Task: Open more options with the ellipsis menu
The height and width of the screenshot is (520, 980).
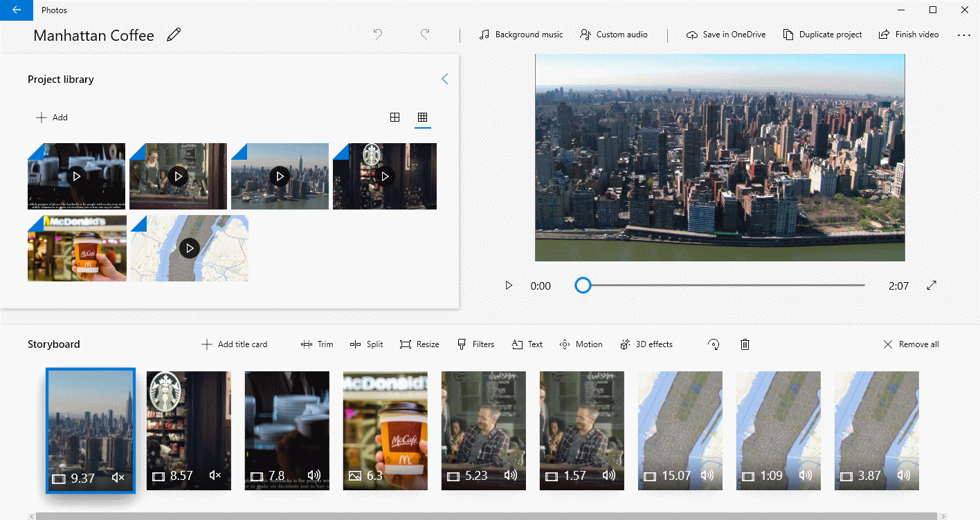Action: [x=965, y=34]
